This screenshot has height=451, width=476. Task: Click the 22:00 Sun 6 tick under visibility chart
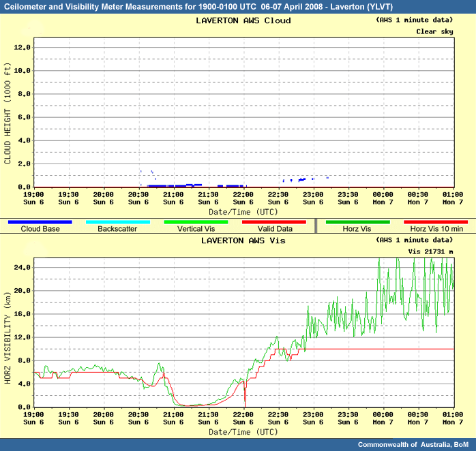[243, 418]
